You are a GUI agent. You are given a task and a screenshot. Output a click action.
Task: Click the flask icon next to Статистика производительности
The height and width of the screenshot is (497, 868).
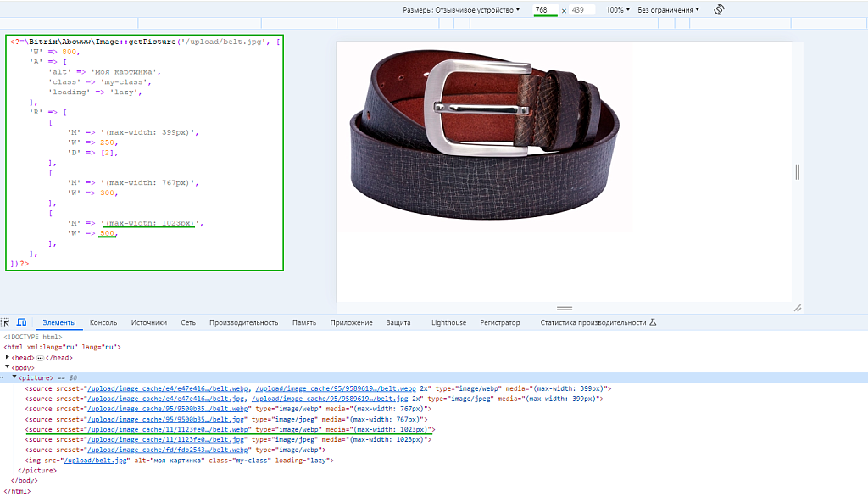tap(653, 322)
